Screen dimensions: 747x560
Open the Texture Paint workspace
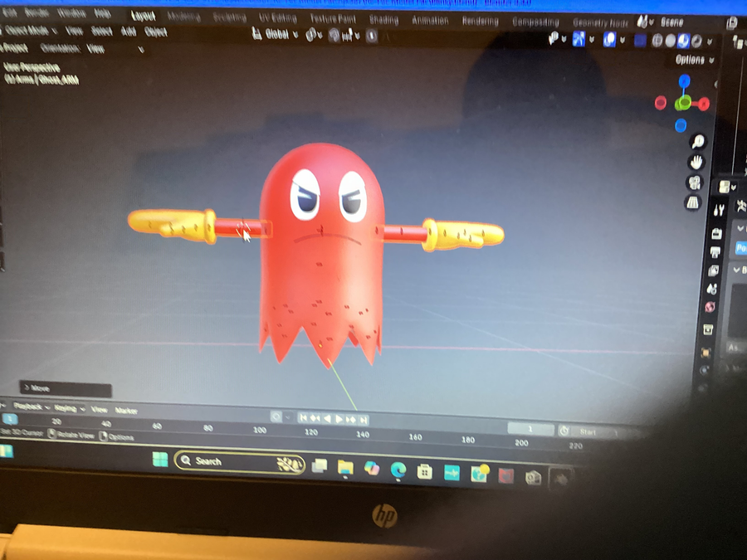(x=333, y=18)
